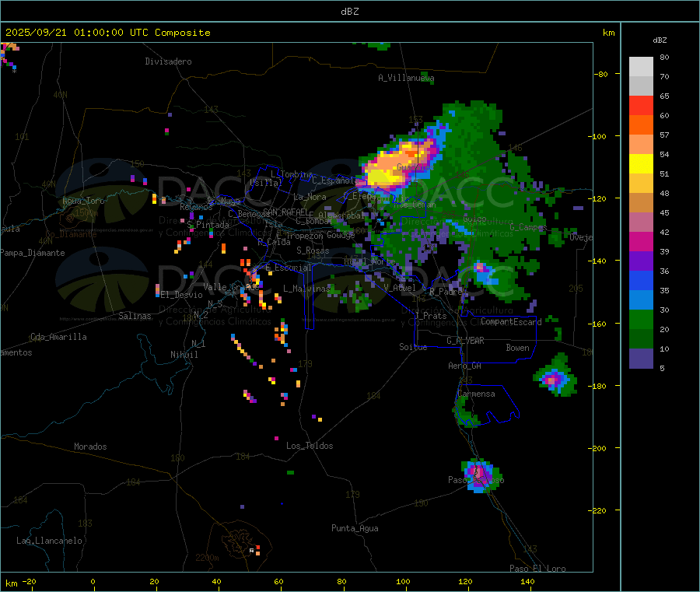Click the A_Villanueva location label
Image resolution: width=700 pixels, height=592 pixels.
pyautogui.click(x=406, y=78)
